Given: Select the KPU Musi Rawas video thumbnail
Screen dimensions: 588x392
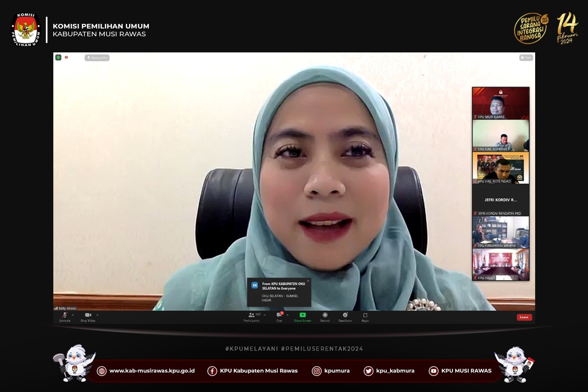Looking at the screenshot, I should click(501, 103).
